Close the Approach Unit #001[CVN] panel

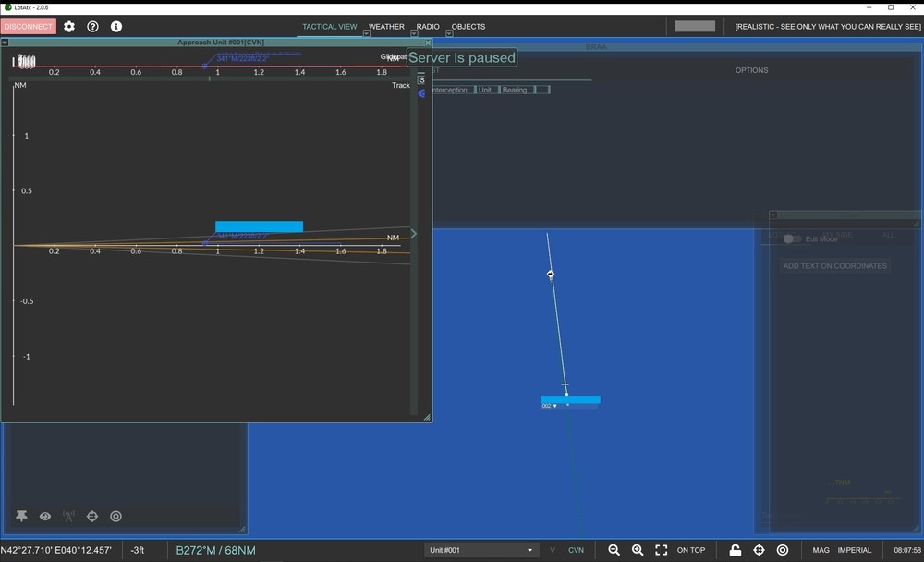point(428,43)
